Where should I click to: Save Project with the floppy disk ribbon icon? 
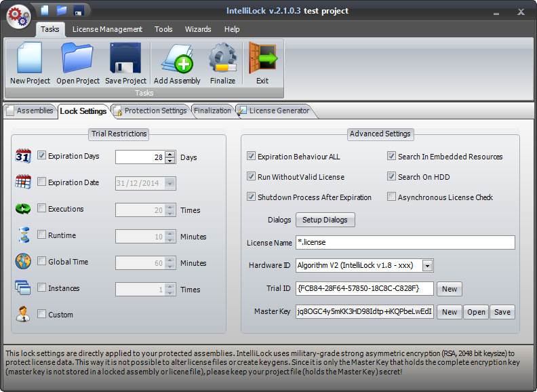(x=125, y=63)
